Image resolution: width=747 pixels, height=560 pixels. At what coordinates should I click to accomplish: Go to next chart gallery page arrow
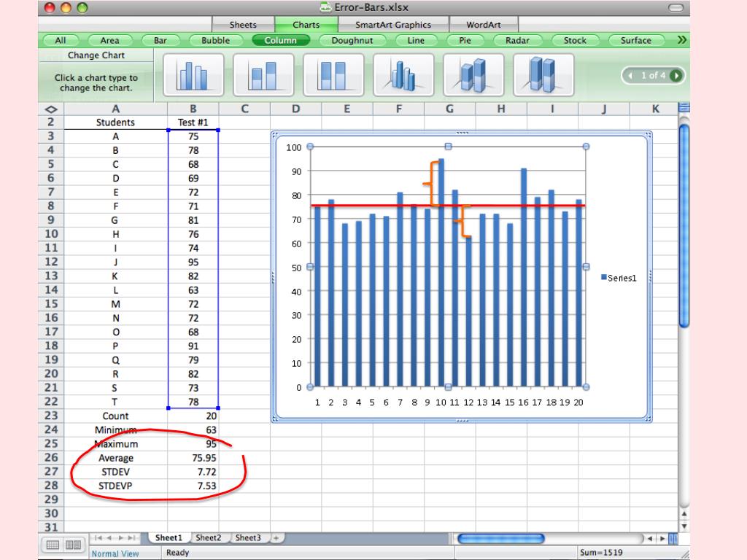[x=676, y=75]
